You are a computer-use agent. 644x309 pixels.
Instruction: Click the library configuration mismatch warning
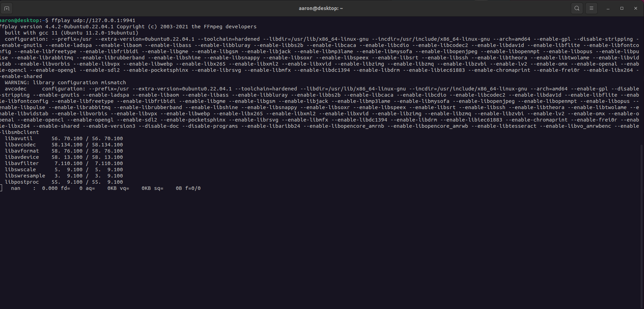(x=65, y=83)
